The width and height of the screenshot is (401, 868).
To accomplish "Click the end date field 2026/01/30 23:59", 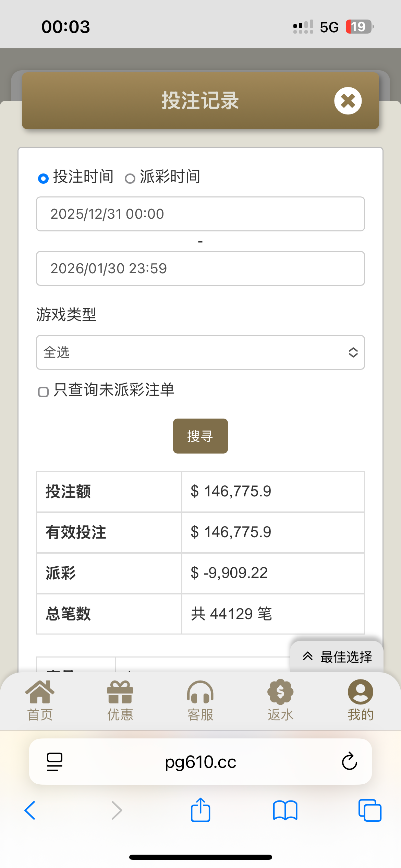I will click(x=200, y=268).
